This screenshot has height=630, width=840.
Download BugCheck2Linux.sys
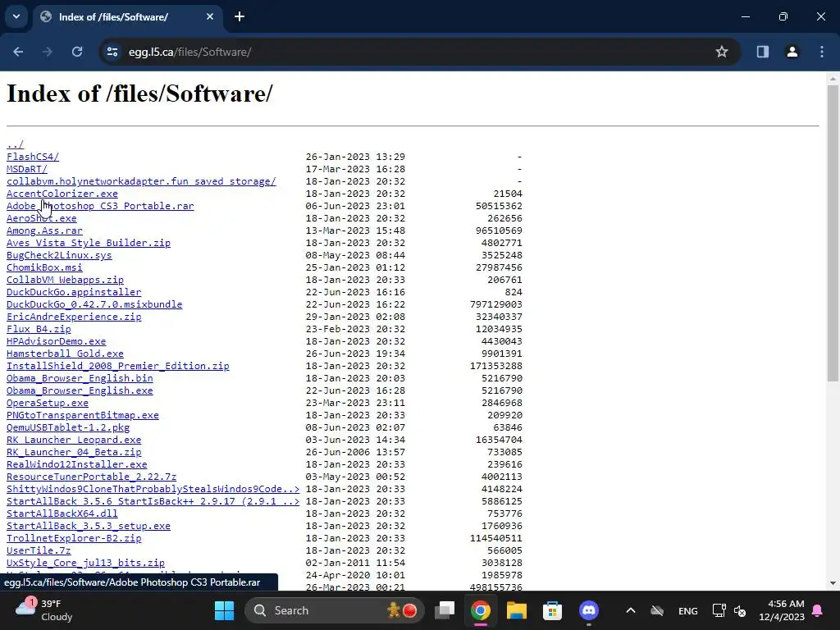pyautogui.click(x=59, y=256)
